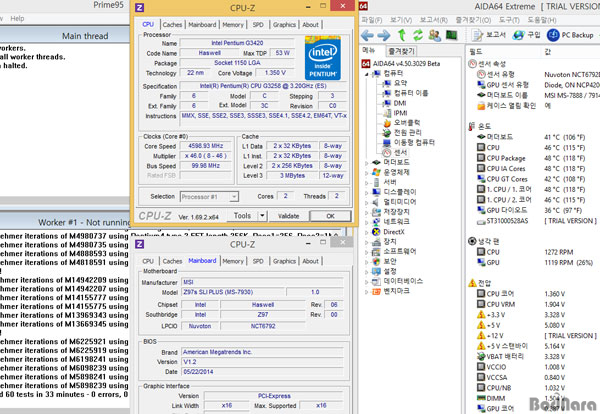Open CPU tab in lower CPU-Z window
Image resolution: width=600 pixels, height=414 pixels.
[148, 261]
